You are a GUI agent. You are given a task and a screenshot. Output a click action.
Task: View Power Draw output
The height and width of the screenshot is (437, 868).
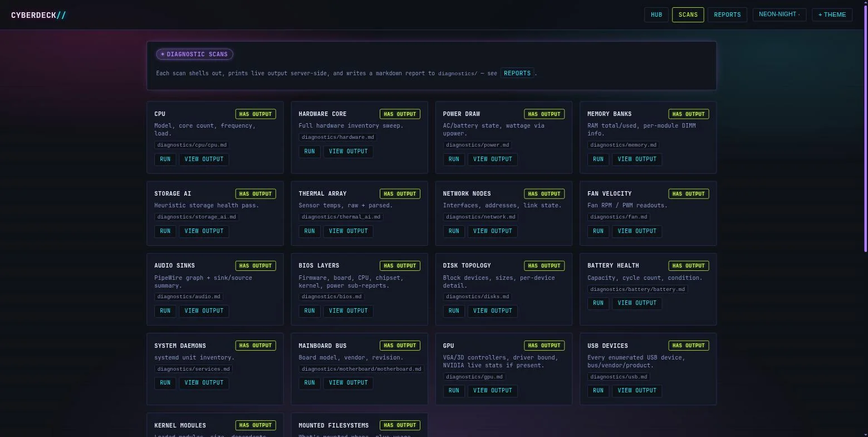[x=493, y=159]
